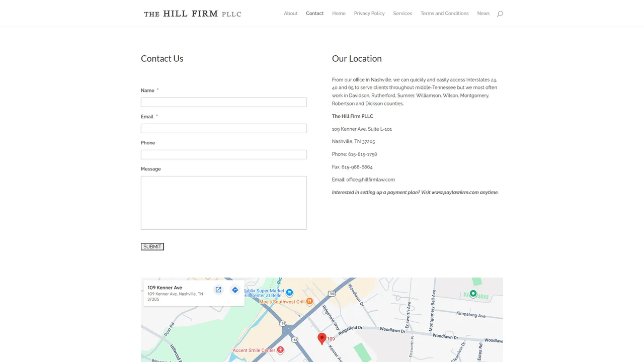Click the Nashville, TN 37205 text
The width and height of the screenshot is (644, 362).
(x=353, y=142)
